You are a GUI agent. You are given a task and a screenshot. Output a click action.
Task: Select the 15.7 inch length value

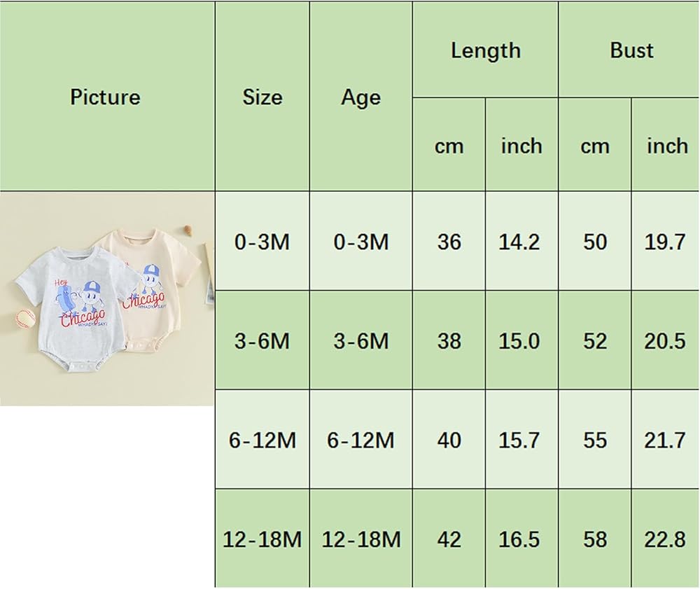(x=521, y=441)
